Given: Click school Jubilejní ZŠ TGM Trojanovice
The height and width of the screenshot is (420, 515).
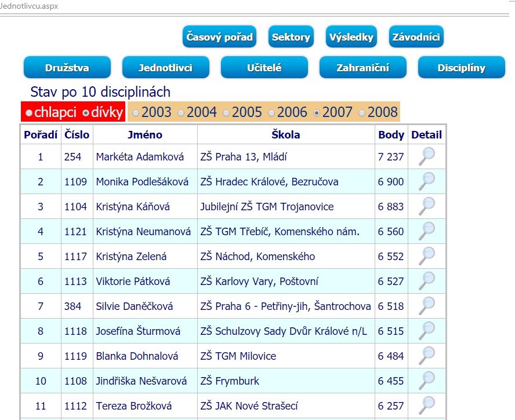Looking at the screenshot, I should coord(267,207).
